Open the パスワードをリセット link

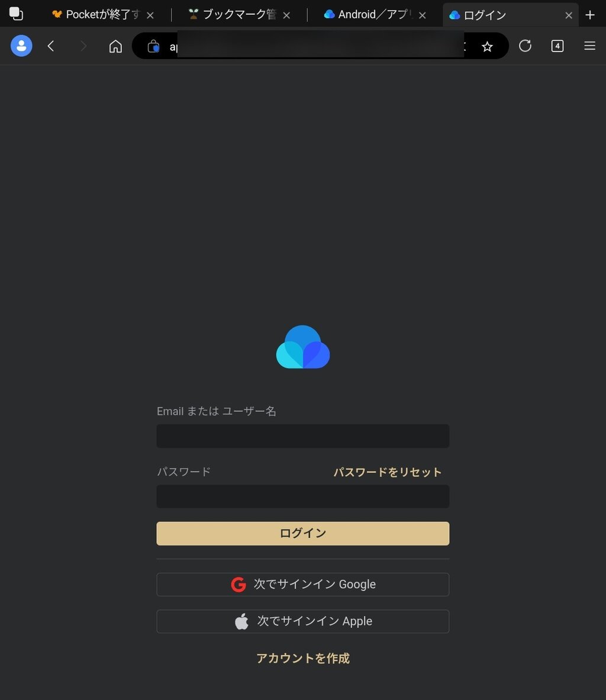click(388, 472)
